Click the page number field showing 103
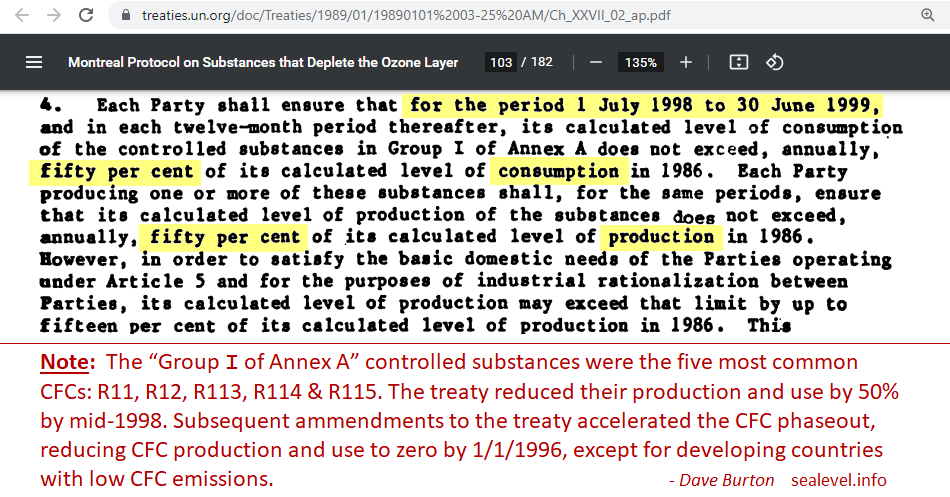This screenshot has height=497, width=950. click(x=501, y=62)
